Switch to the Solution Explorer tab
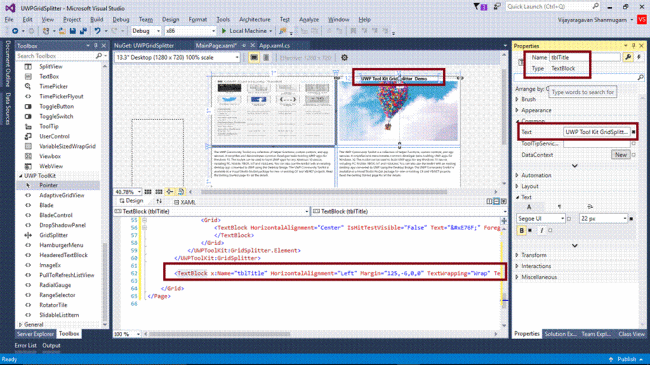Screen dimensions: 650x365 (x=560, y=334)
